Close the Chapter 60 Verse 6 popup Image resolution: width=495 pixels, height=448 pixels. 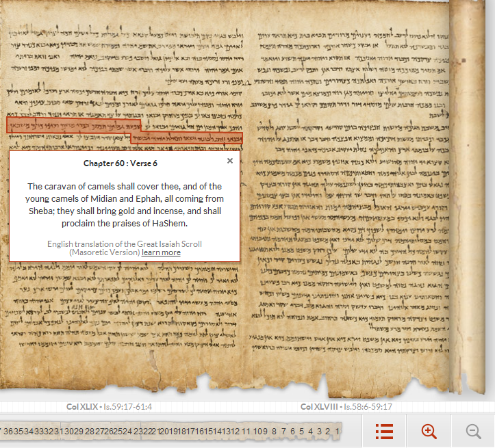point(230,161)
